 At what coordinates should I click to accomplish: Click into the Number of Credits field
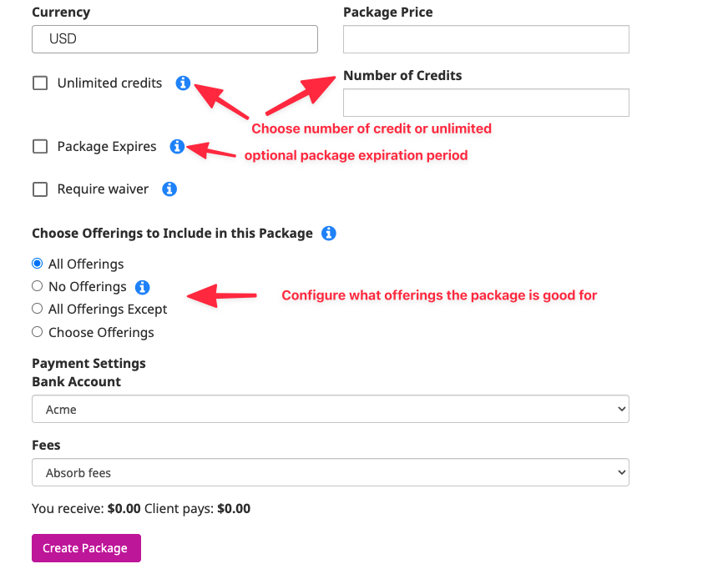486,103
